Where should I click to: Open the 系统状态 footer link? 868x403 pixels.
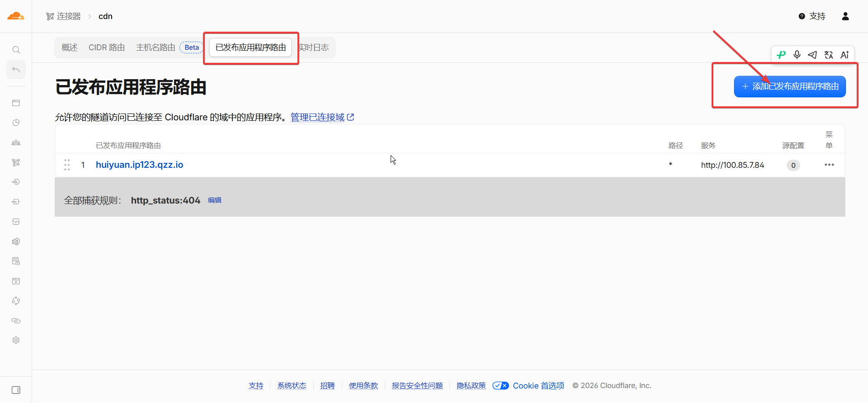(292, 386)
